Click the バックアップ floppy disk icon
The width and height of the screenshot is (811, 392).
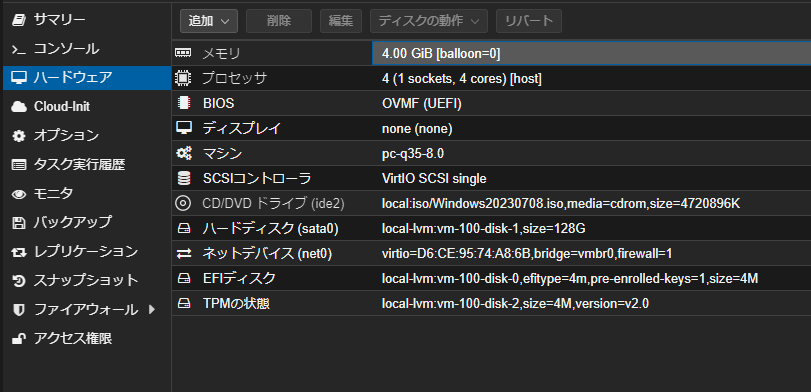coord(19,223)
